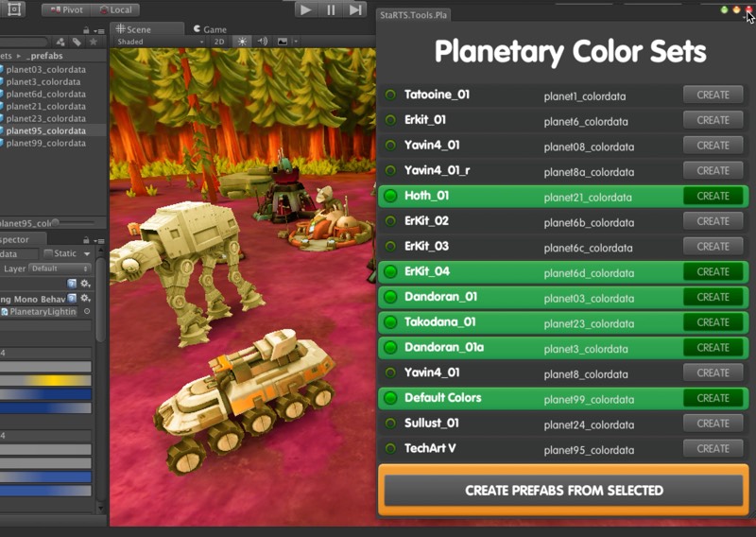756x537 pixels.
Task: Toggle 2D view mode in Scene
Action: [x=219, y=42]
